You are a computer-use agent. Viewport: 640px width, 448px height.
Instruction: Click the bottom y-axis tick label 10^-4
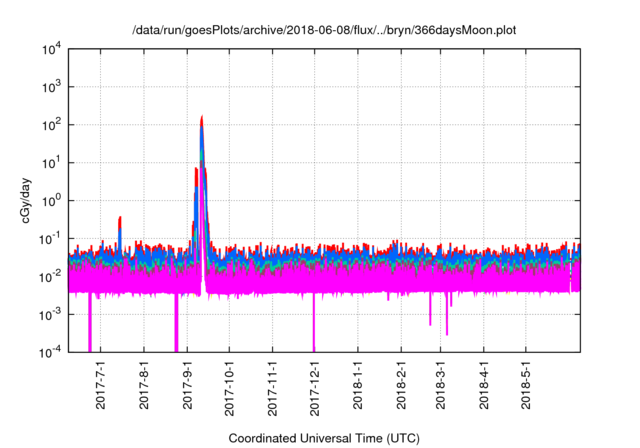[51, 352]
